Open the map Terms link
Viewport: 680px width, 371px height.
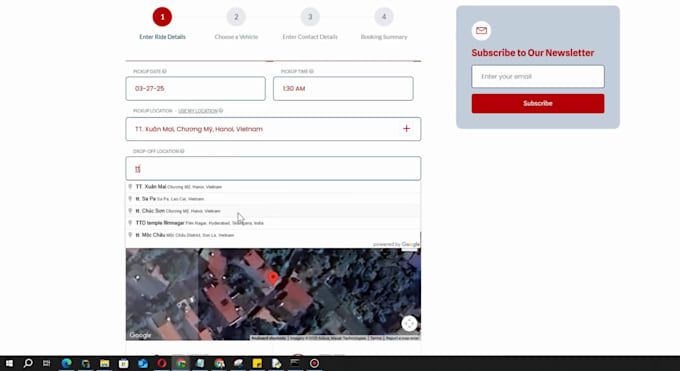point(376,338)
